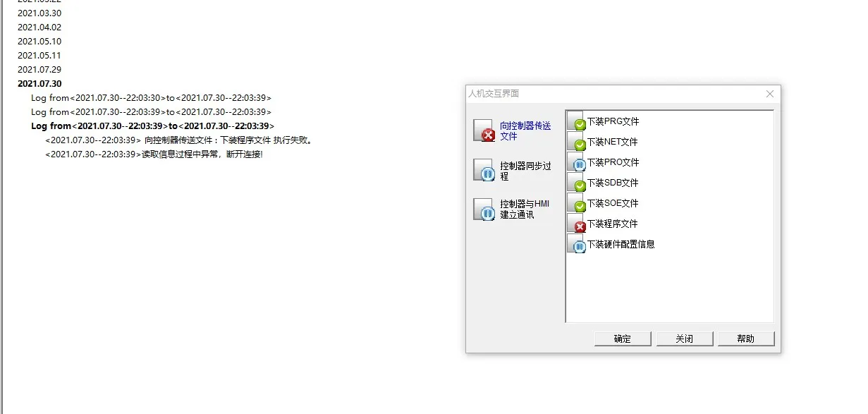Click the 读取信息过程中异常 log message

(x=154, y=154)
